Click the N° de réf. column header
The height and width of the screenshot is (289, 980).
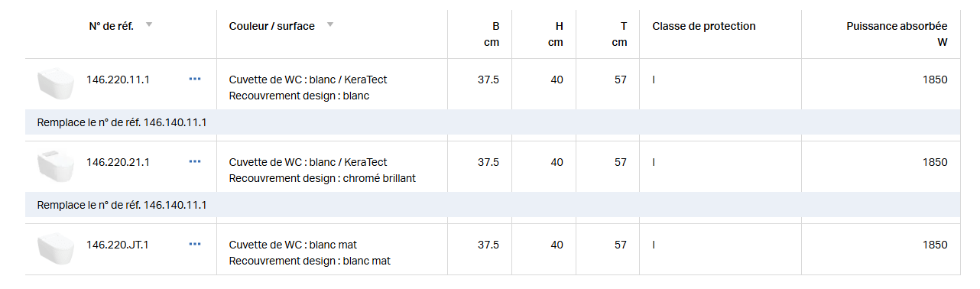(x=112, y=26)
